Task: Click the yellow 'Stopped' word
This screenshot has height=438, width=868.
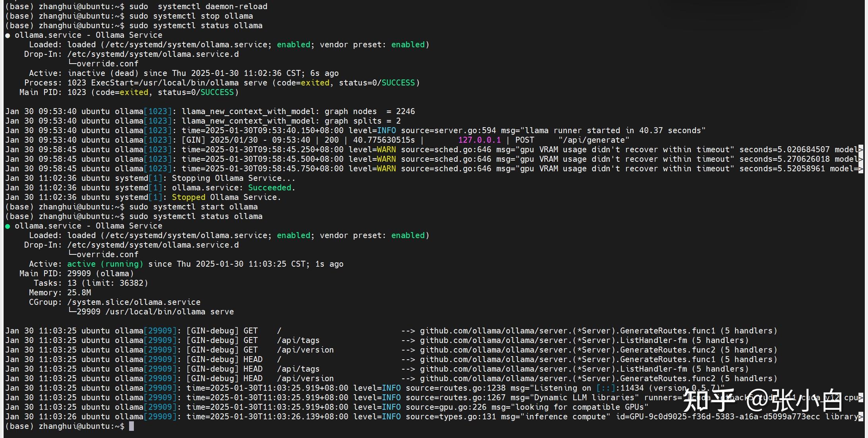Action: [x=188, y=197]
